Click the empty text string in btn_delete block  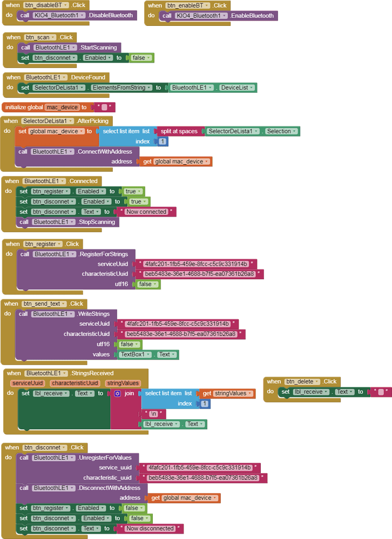[381, 392]
